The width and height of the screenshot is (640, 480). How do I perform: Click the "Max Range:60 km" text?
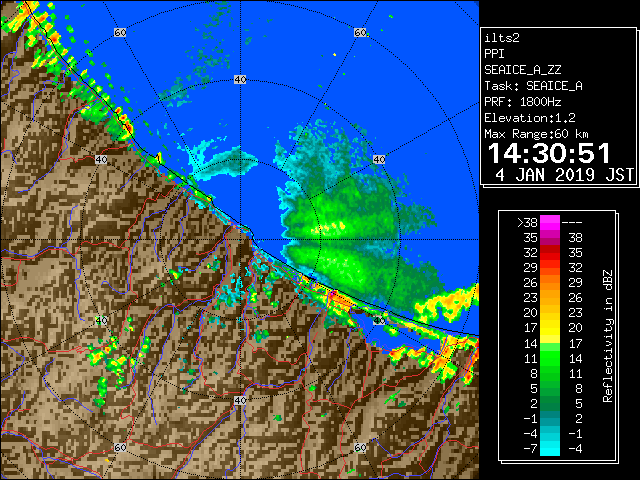click(x=536, y=134)
